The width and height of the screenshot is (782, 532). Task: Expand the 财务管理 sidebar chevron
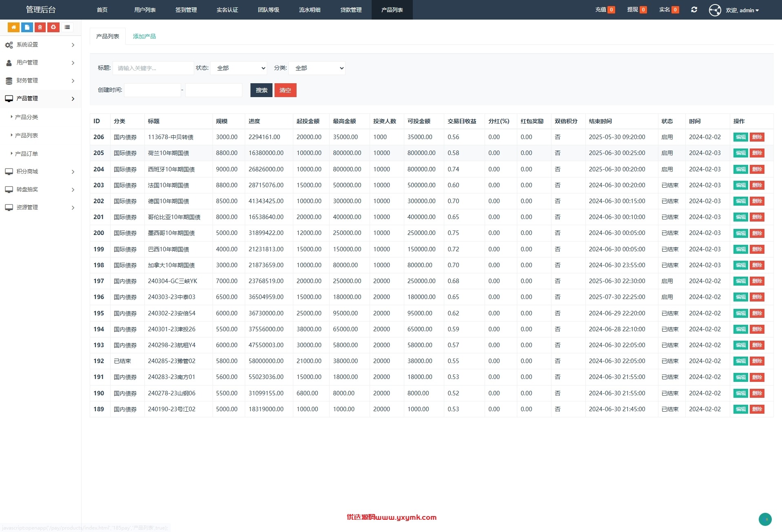click(73, 81)
